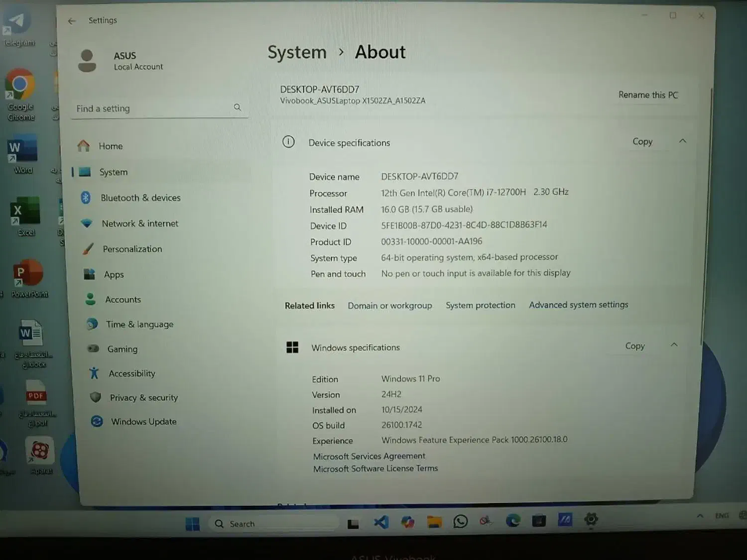Show hidden system tray icons
Screen dimensions: 747x560
[700, 516]
